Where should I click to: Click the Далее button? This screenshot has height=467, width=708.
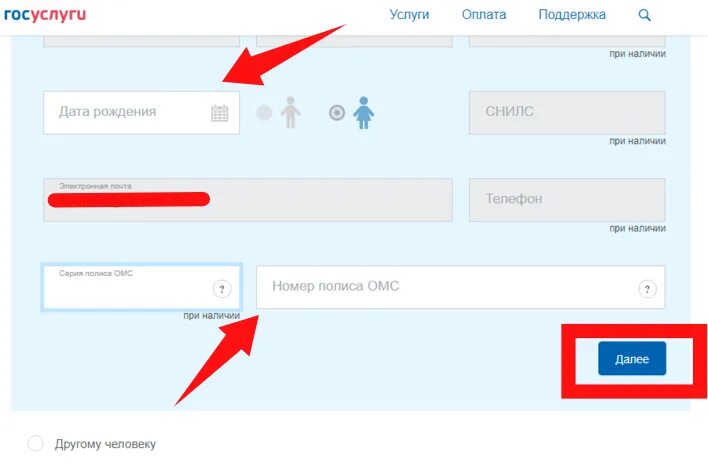coord(632,359)
